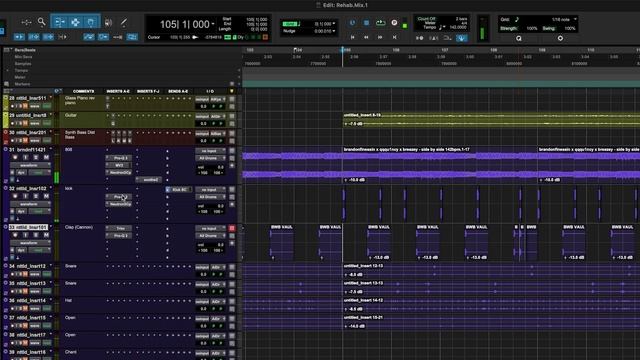Click the SENDS A-E column header

click(x=178, y=91)
